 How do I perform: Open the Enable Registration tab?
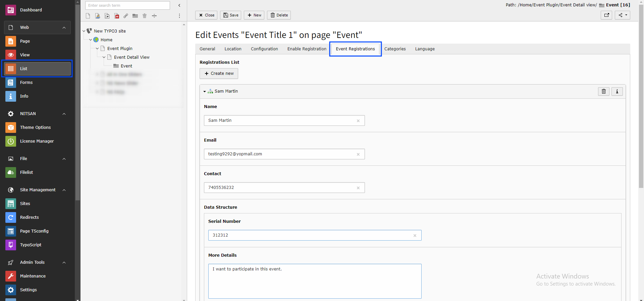point(307,49)
